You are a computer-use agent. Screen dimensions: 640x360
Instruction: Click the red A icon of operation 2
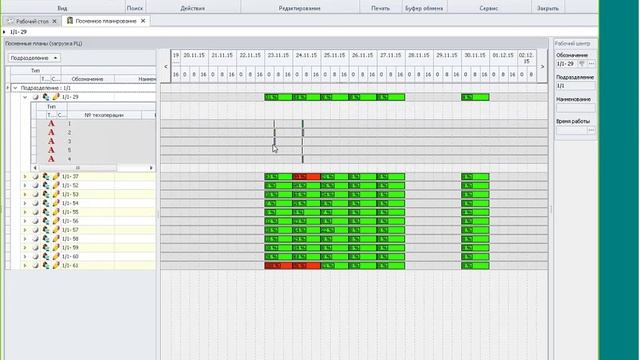[x=51, y=132]
